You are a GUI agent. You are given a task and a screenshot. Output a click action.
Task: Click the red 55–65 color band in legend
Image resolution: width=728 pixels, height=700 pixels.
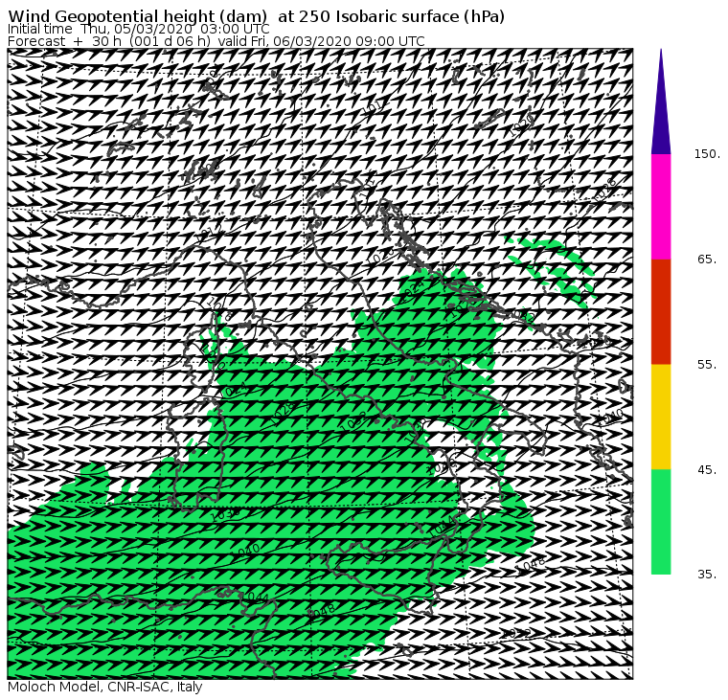click(x=661, y=311)
